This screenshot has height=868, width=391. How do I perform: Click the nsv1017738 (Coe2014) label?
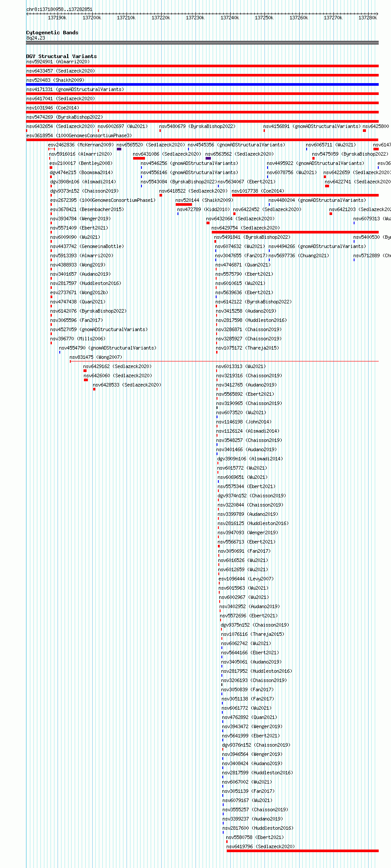tap(258, 191)
